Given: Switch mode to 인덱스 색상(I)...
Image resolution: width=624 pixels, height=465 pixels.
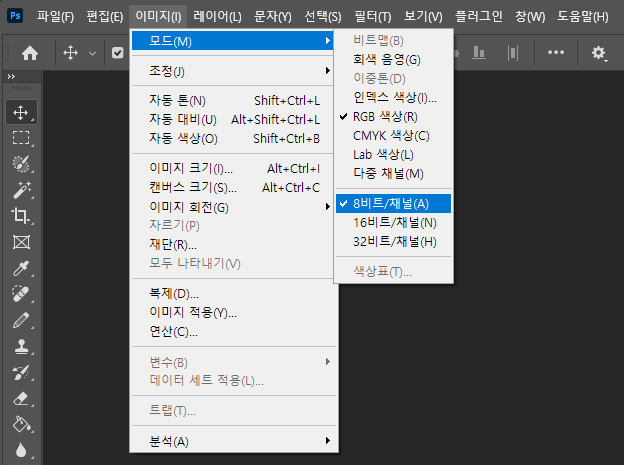Looking at the screenshot, I should click(x=394, y=98).
